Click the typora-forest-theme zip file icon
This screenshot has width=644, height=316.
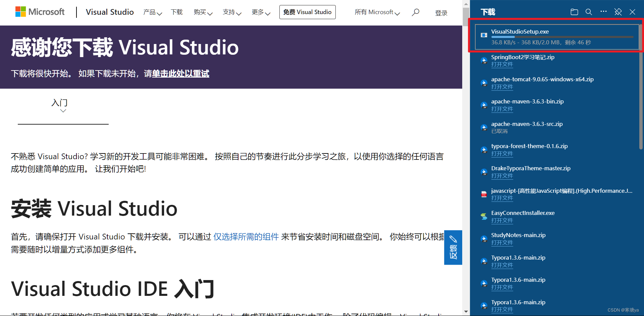point(484,150)
